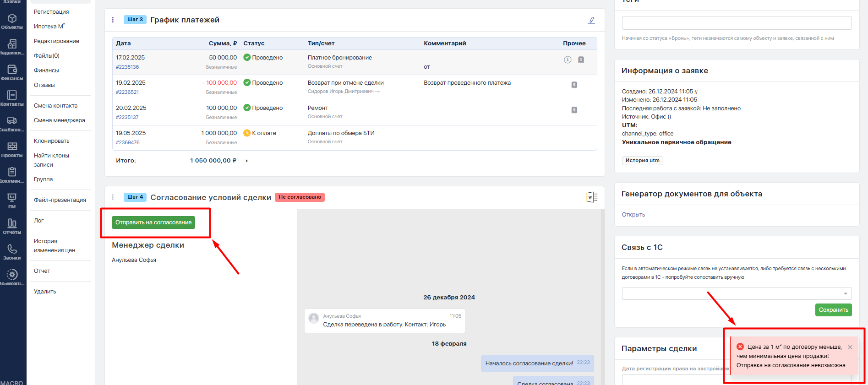
Task: Open the Связь с 1С contract dropdown
Action: [x=736, y=293]
